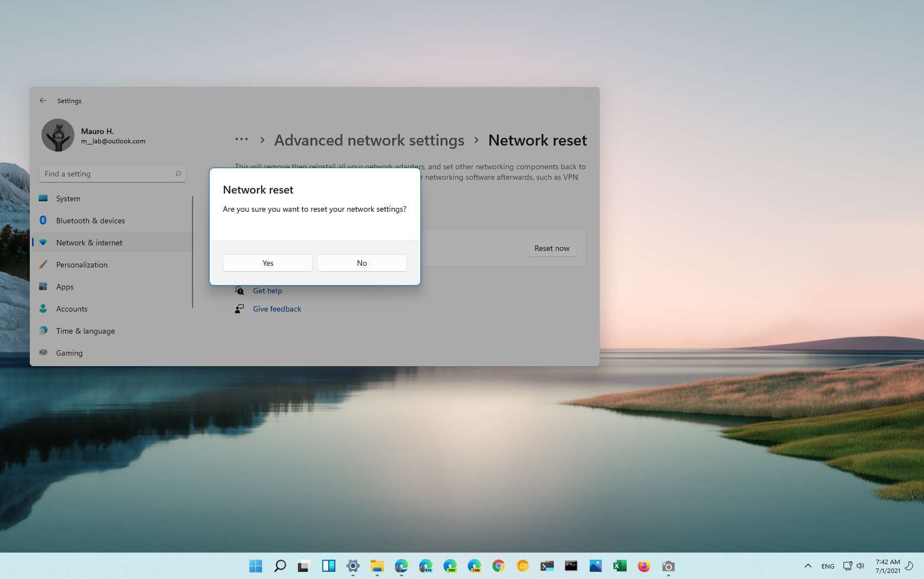Open Apps settings category
Image resolution: width=924 pixels, height=579 pixels.
113,287
